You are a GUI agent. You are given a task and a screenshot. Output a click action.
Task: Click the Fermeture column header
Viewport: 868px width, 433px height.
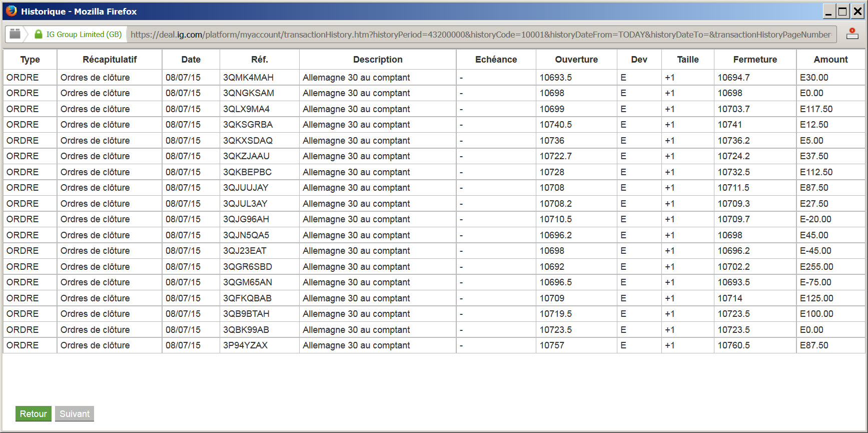[x=755, y=60]
